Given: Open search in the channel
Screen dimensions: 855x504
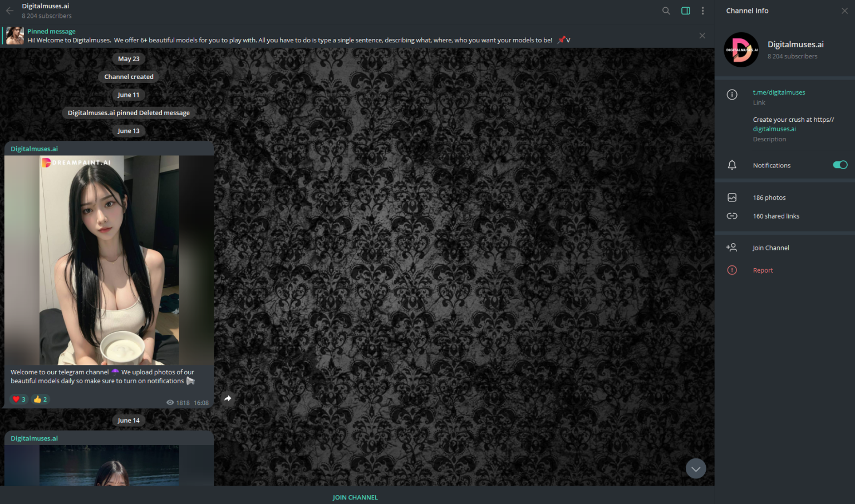Looking at the screenshot, I should (666, 11).
